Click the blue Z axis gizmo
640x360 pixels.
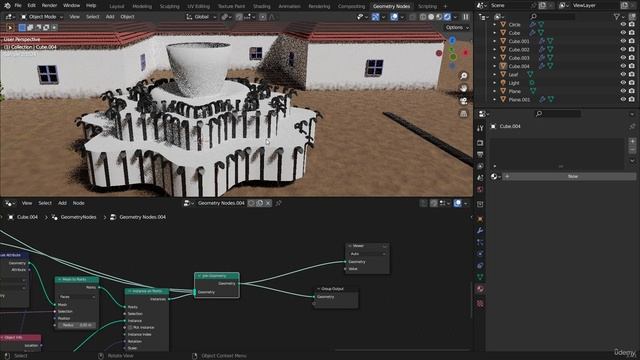(452, 40)
